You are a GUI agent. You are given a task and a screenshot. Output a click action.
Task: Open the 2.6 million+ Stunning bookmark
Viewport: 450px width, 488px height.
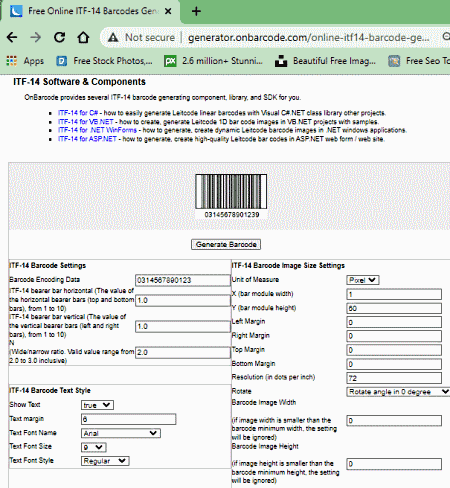click(x=214, y=61)
